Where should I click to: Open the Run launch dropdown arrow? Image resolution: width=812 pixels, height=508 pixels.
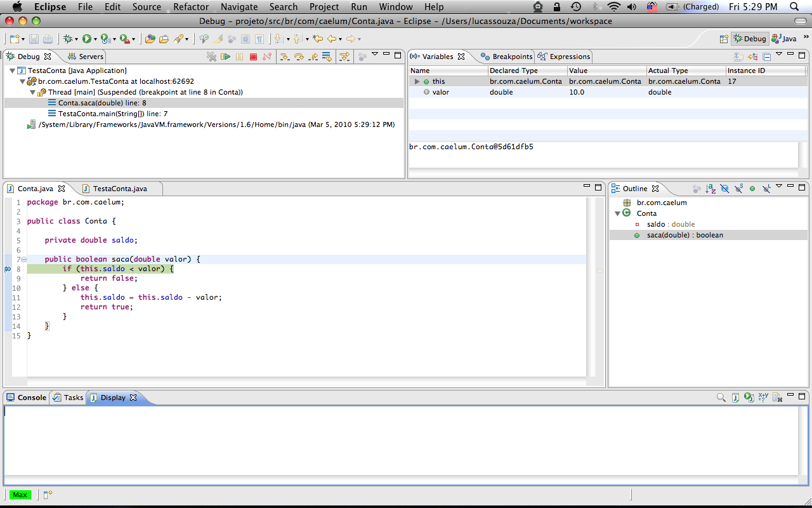95,39
